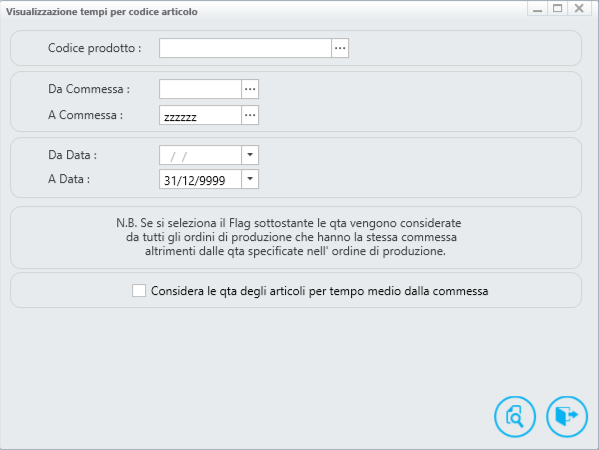Maximize the Visualizzazione tempi window

pyautogui.click(x=557, y=8)
